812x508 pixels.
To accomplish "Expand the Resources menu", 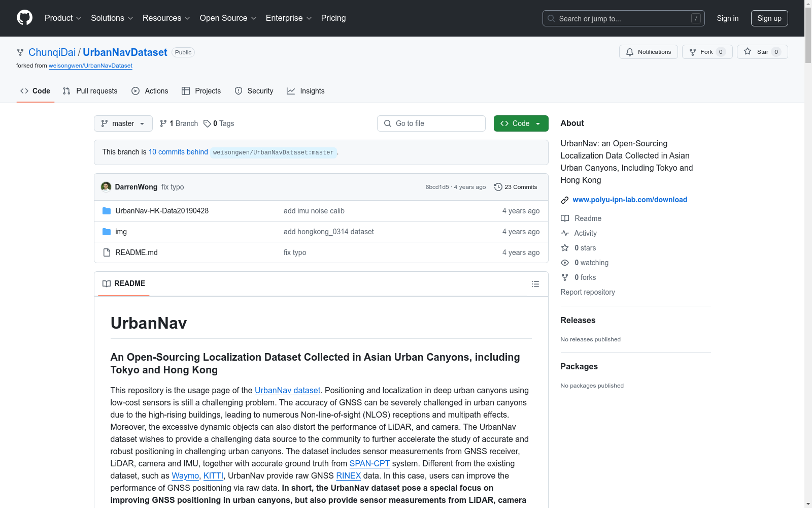I will click(x=166, y=18).
